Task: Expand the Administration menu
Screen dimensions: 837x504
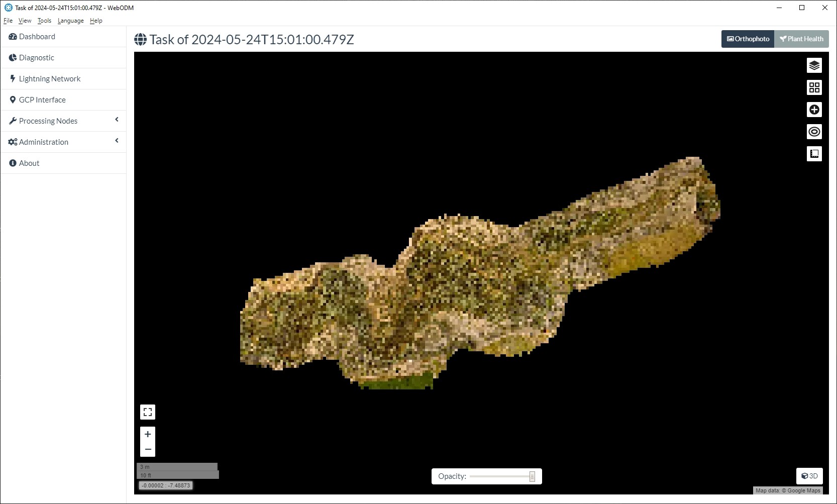Action: point(43,142)
